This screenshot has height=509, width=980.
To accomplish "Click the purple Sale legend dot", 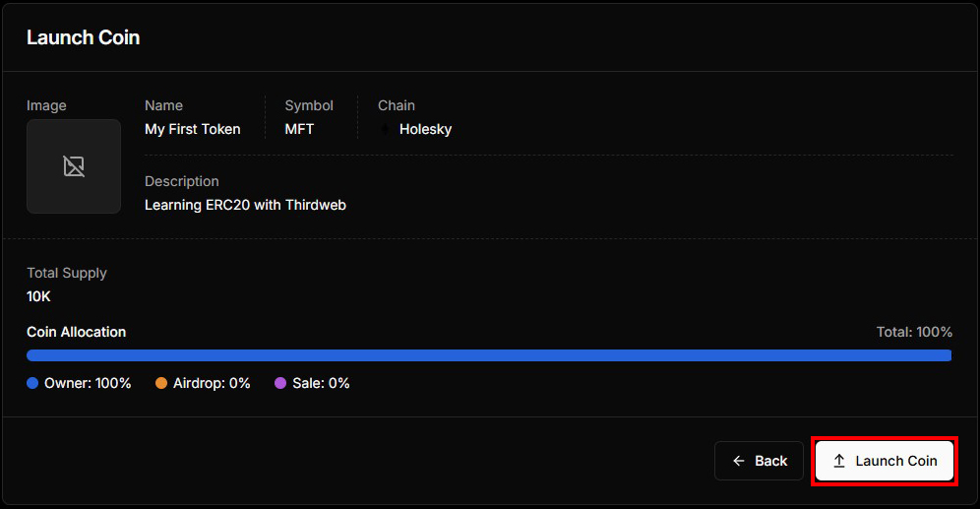I will pyautogui.click(x=280, y=383).
